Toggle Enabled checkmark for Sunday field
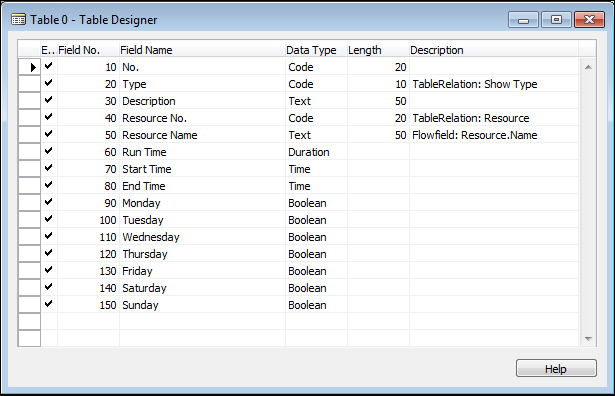Image resolution: width=615 pixels, height=396 pixels. [x=49, y=304]
